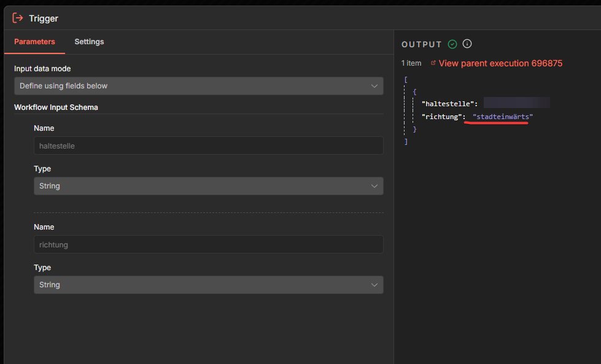The image size is (601, 364).
Task: Click the Workflow Input Schema heading
Action: tap(56, 107)
